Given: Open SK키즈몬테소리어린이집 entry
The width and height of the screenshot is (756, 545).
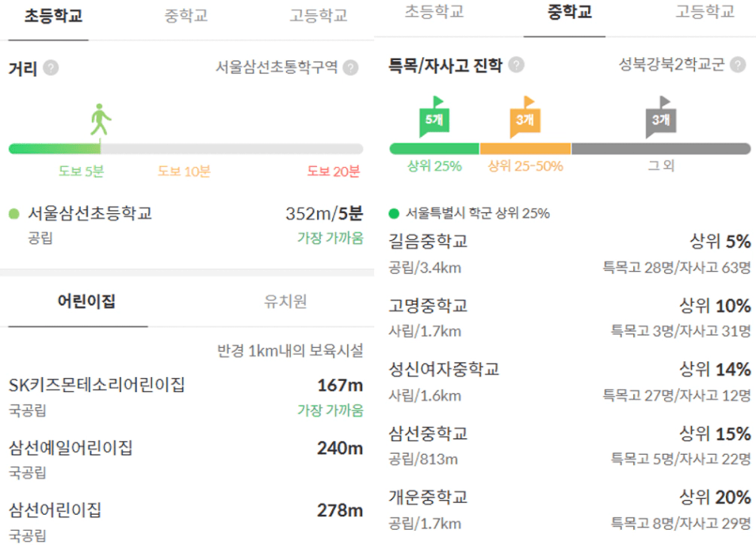Looking at the screenshot, I should point(97,386).
